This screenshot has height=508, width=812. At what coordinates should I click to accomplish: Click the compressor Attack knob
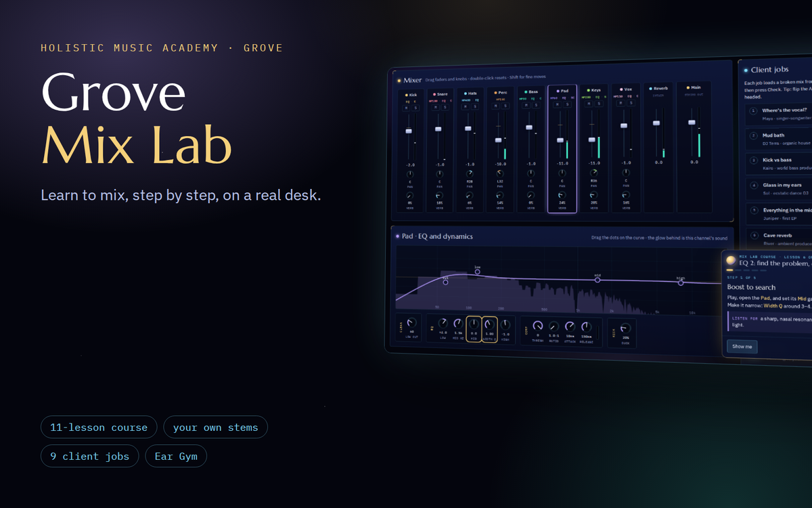pyautogui.click(x=570, y=326)
